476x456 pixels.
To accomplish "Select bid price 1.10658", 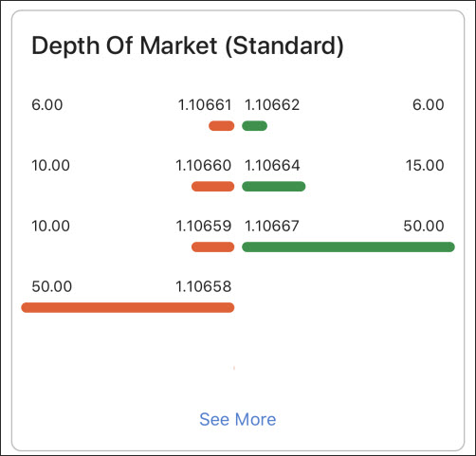I will 204,286.
